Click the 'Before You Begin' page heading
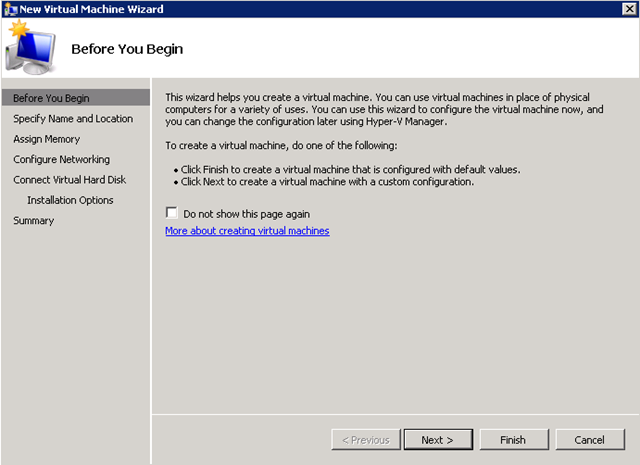The height and width of the screenshot is (465, 640). pos(127,49)
